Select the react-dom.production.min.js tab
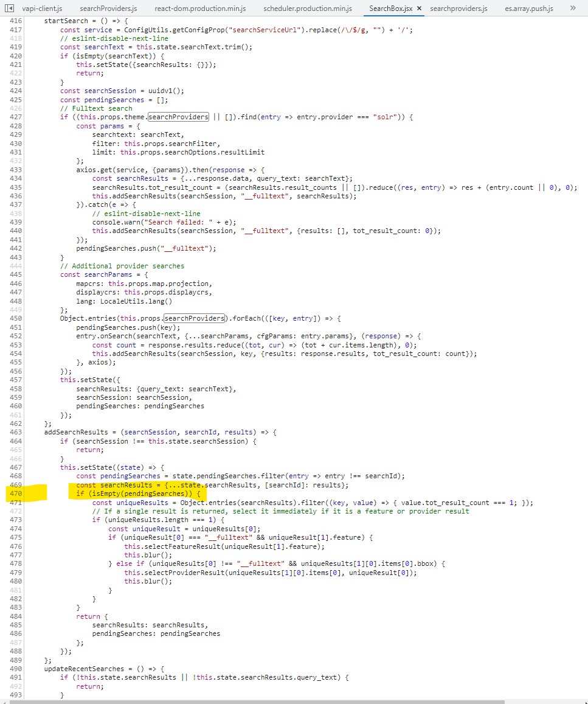The image size is (588, 704). click(201, 8)
